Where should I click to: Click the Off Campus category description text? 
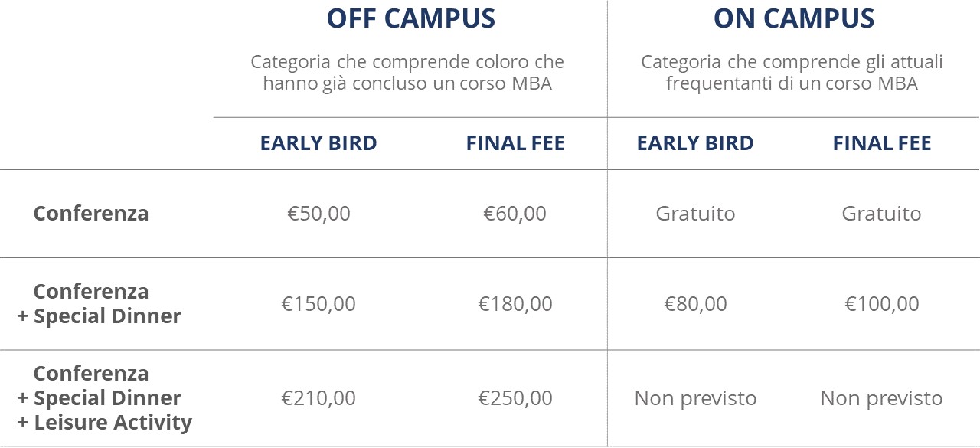[x=407, y=73]
